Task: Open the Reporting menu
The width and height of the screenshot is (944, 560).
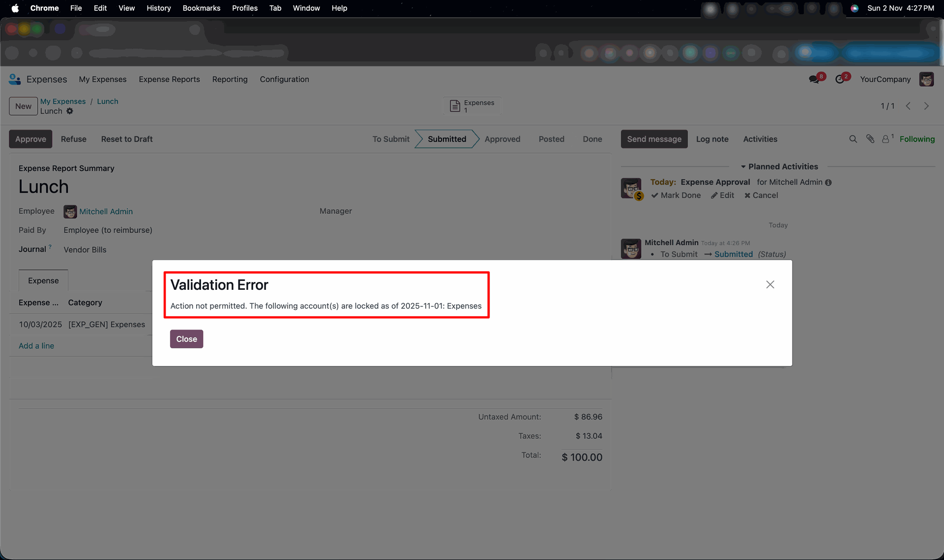Action: coord(230,79)
